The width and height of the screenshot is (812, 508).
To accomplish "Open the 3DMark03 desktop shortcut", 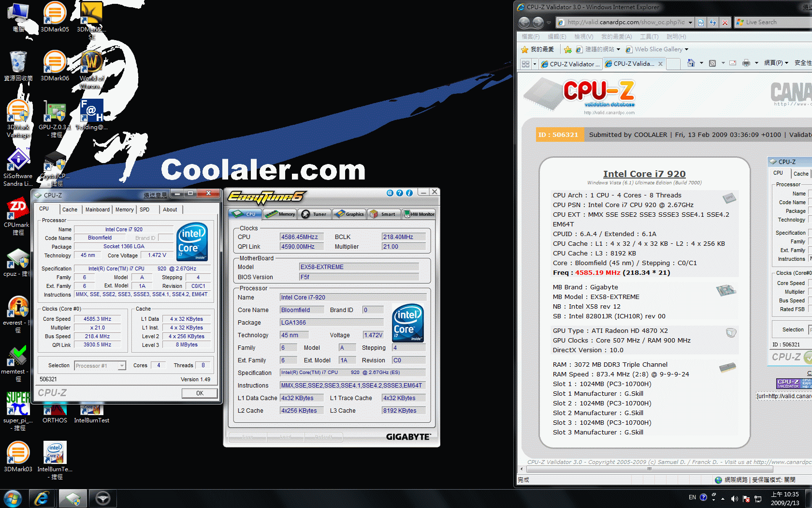I will [x=18, y=457].
